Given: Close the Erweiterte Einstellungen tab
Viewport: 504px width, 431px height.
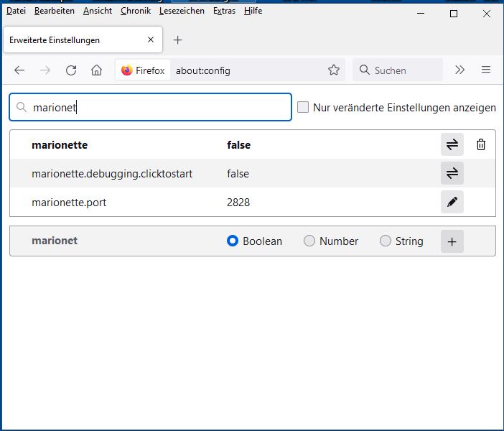Looking at the screenshot, I should (x=151, y=40).
